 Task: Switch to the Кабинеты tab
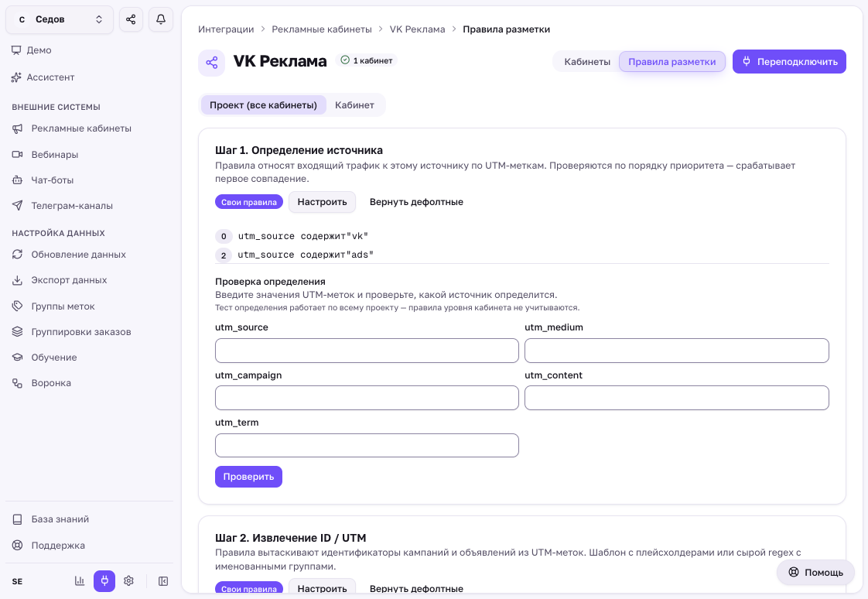click(x=586, y=61)
